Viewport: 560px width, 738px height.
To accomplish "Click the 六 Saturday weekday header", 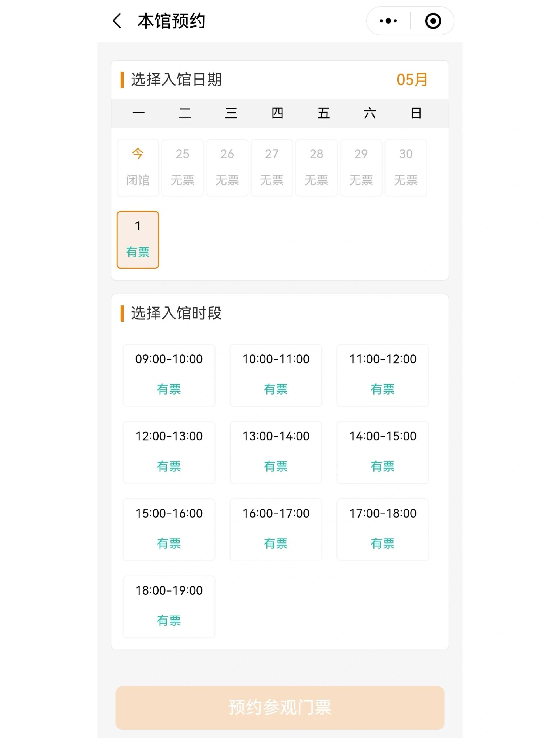I will click(370, 113).
